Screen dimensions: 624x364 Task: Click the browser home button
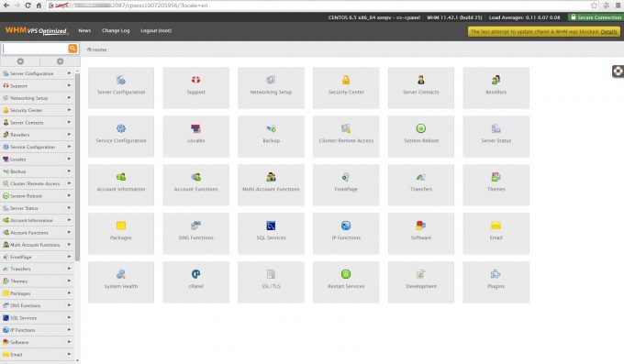tap(39, 6)
